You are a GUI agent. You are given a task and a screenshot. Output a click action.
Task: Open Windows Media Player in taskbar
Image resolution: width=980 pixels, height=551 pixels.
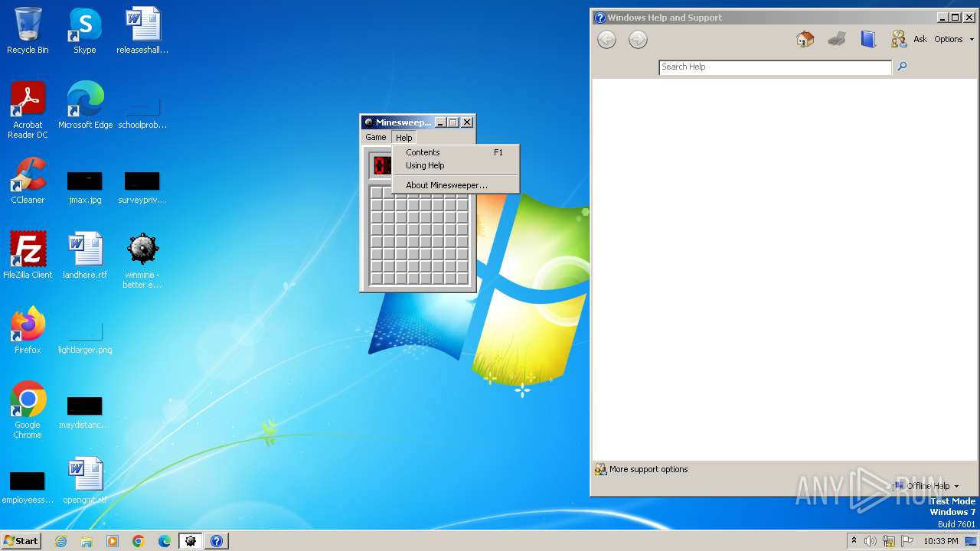[x=113, y=541]
